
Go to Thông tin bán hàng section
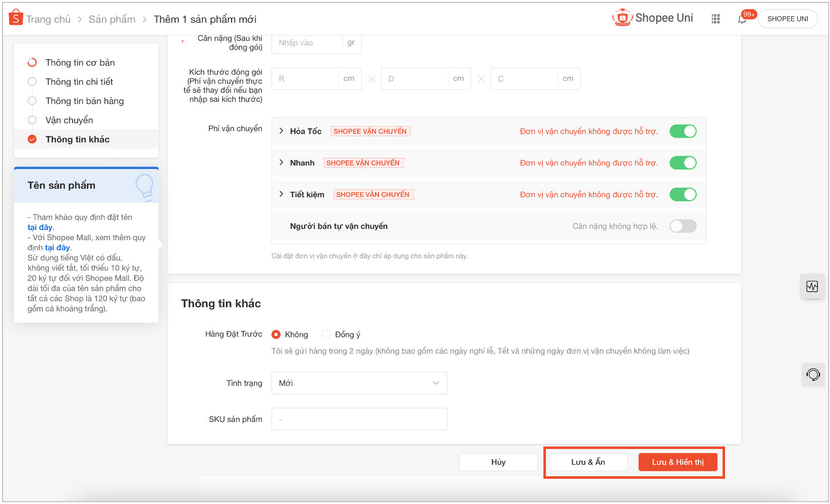pos(84,101)
